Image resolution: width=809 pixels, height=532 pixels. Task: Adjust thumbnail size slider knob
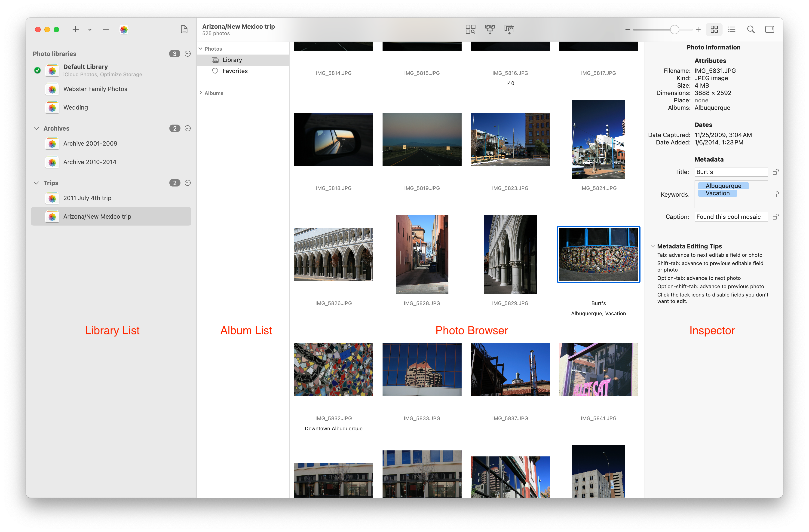(x=674, y=30)
